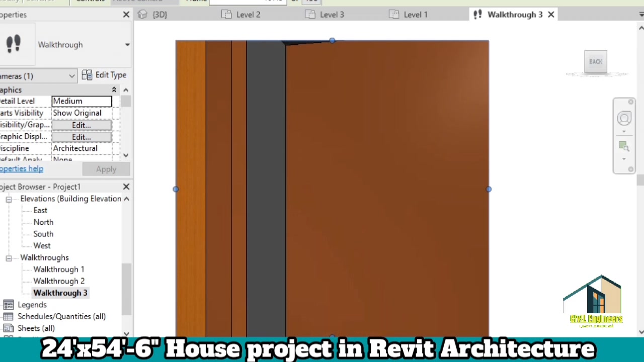Viewport: 644px width, 362px height.
Task: Collapse the Graphics properties section
Action: [114, 89]
